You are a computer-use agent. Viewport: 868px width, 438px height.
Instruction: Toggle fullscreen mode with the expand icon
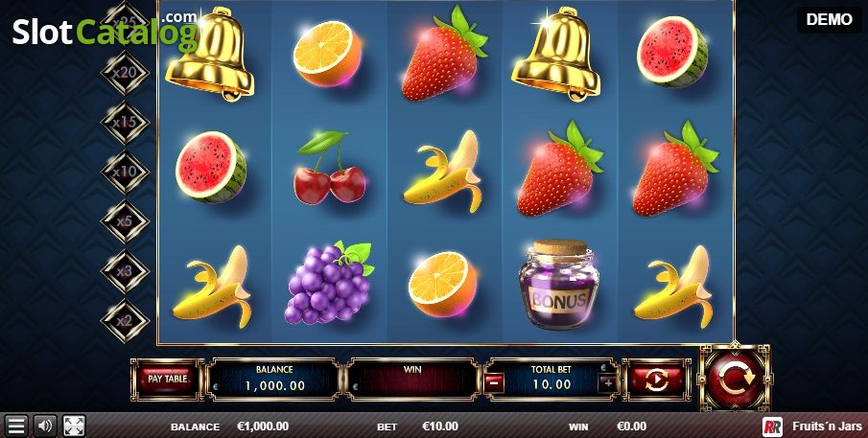click(74, 426)
